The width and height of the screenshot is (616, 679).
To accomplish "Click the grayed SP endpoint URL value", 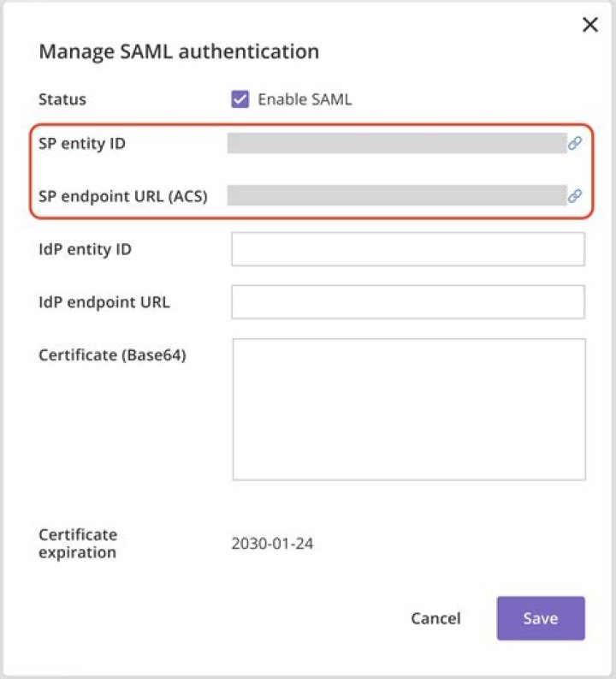I will click(x=396, y=195).
